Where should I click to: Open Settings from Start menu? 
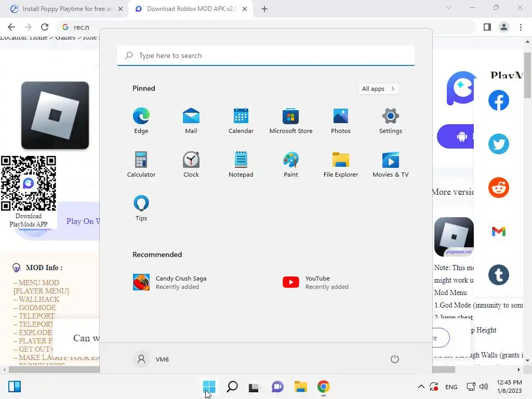[391, 121]
